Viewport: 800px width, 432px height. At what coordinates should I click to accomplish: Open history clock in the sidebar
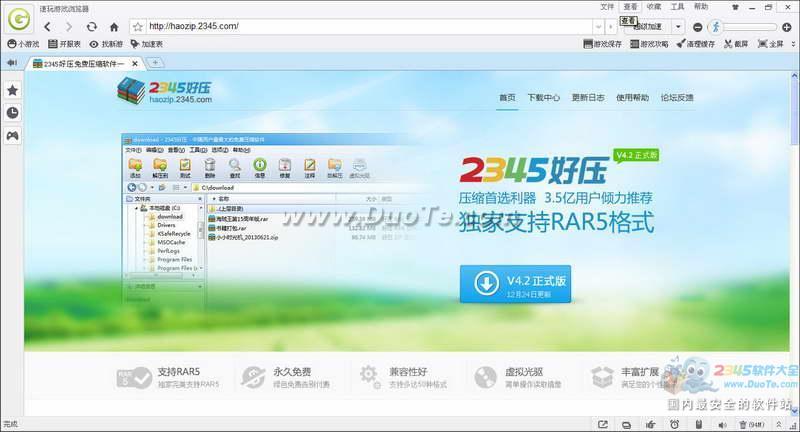(12, 113)
